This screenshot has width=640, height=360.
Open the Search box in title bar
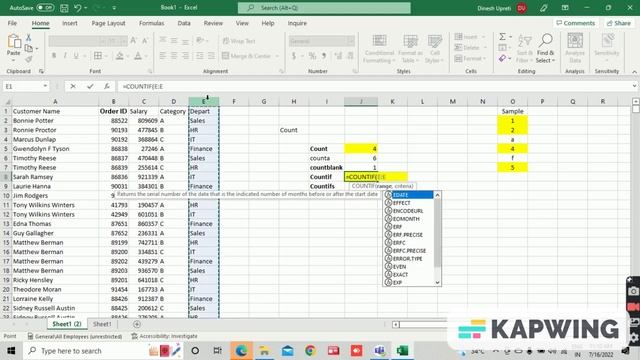click(x=324, y=8)
